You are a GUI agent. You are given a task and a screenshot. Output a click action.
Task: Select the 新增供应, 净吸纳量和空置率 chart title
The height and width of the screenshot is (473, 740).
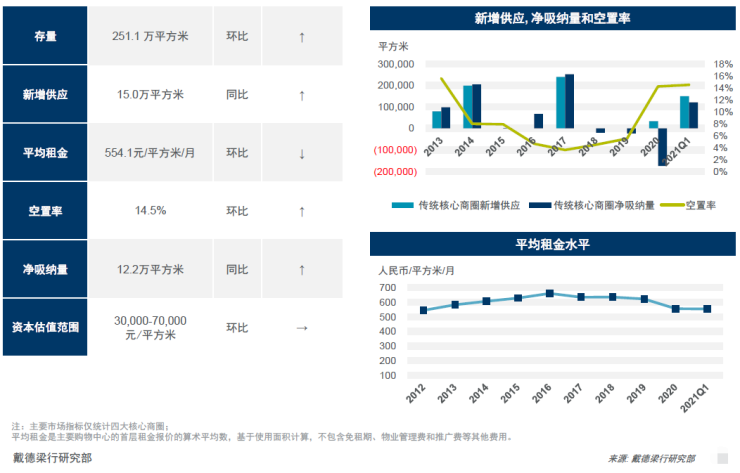(551, 18)
